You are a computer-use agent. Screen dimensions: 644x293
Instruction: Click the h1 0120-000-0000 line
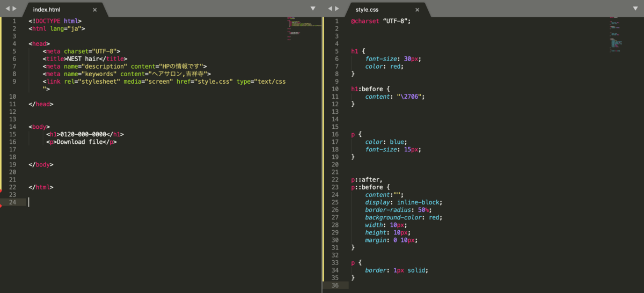[85, 134]
